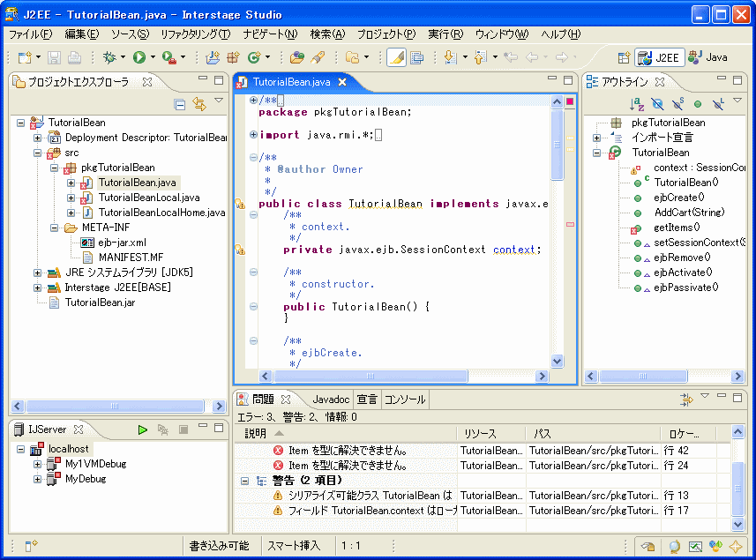The height and width of the screenshot is (560, 756).
Task: Open the Debug dropdown arrow
Action: (x=123, y=58)
